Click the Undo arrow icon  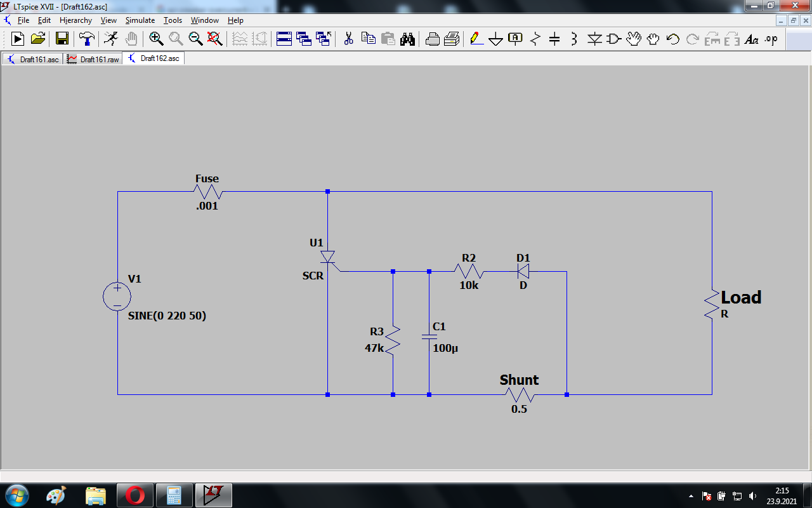point(673,39)
